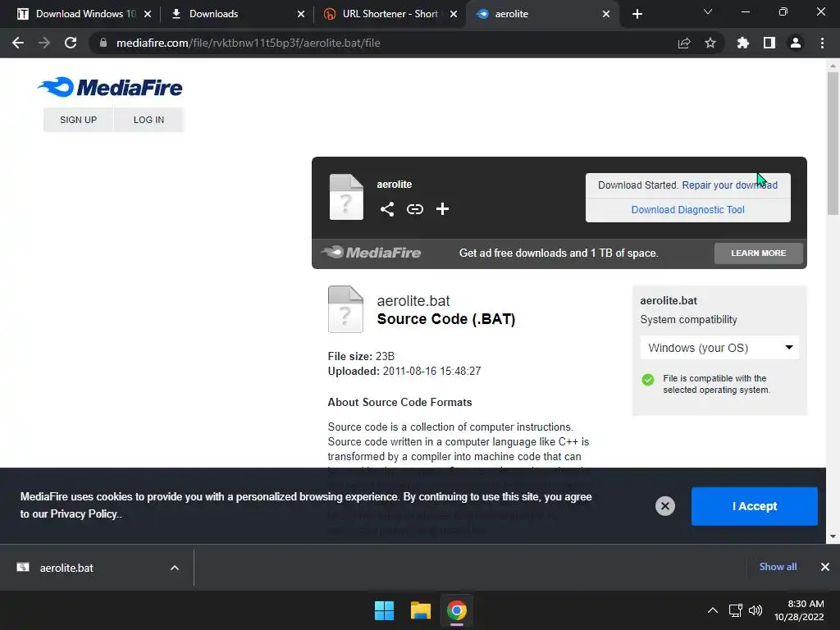Open the Windows (your OS) dropdown
Viewport: 840px width, 630px height.
click(x=719, y=348)
